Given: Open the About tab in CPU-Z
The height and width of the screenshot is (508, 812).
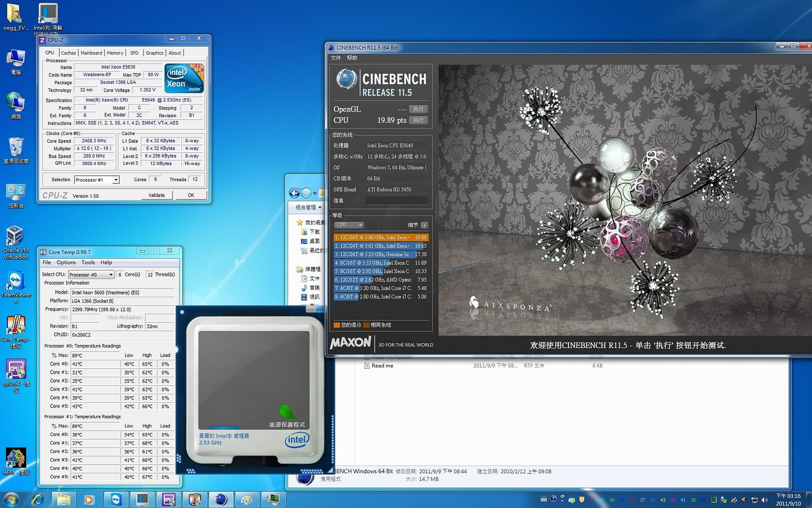Looking at the screenshot, I should click(175, 53).
